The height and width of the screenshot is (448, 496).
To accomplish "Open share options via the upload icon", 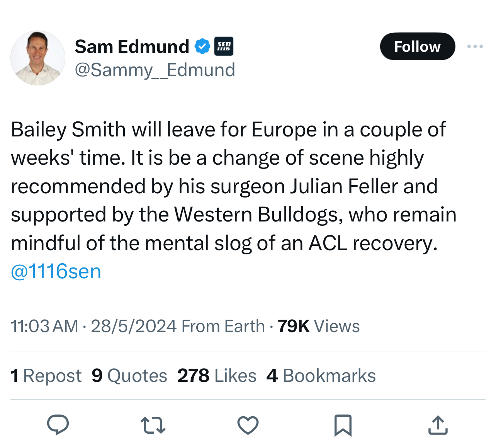I will coord(438,425).
